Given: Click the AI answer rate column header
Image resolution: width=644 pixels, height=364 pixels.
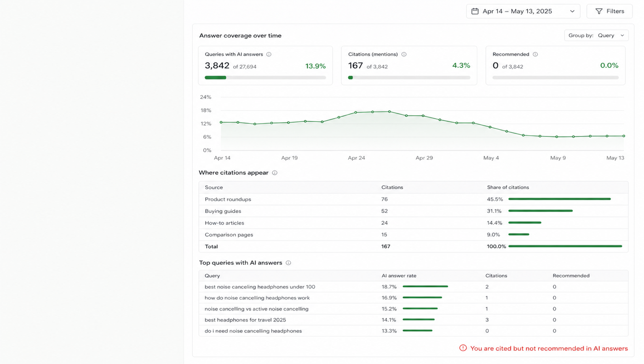Looking at the screenshot, I should point(399,276).
